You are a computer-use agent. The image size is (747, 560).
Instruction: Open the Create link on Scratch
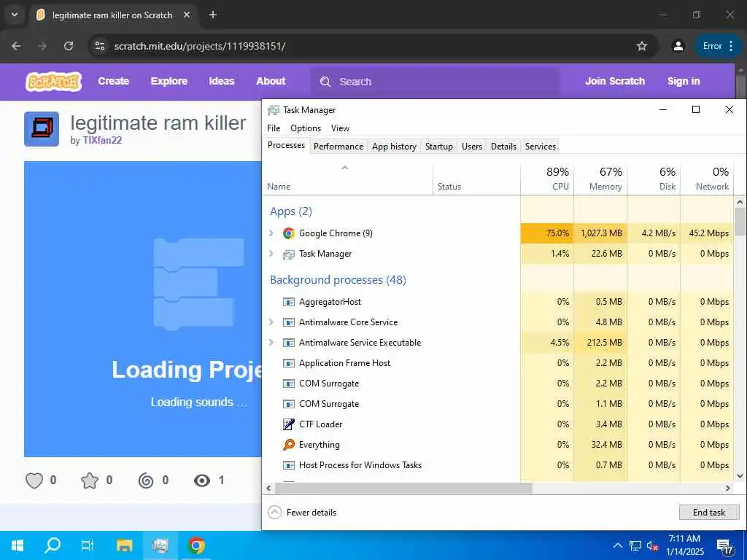(x=113, y=82)
